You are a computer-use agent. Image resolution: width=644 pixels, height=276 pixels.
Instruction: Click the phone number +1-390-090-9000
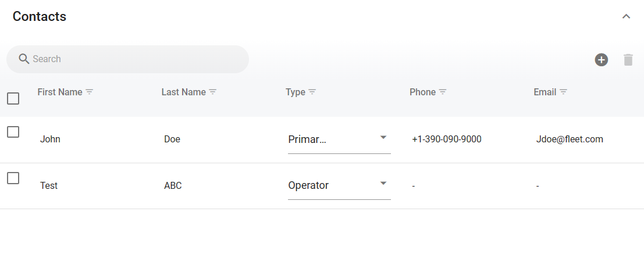[446, 139]
